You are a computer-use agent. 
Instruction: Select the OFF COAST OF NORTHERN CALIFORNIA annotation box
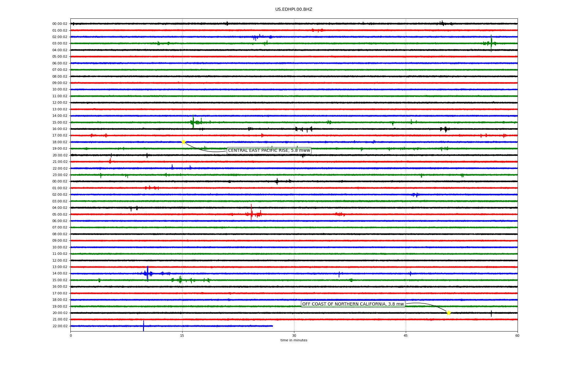click(x=353, y=304)
